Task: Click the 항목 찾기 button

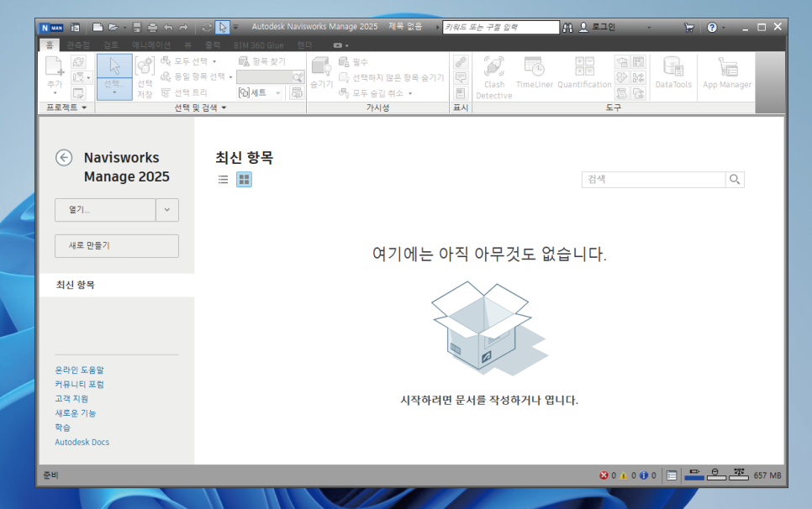Action: pyautogui.click(x=262, y=61)
